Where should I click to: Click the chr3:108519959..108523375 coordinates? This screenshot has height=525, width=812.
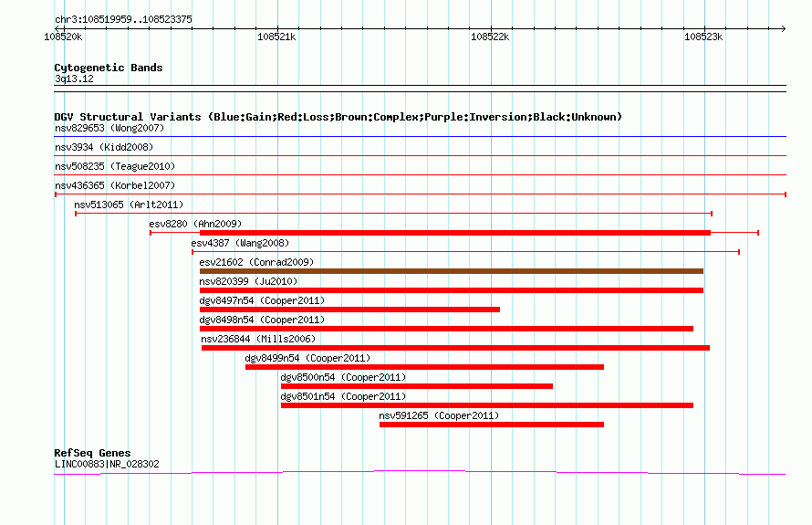click(x=123, y=19)
